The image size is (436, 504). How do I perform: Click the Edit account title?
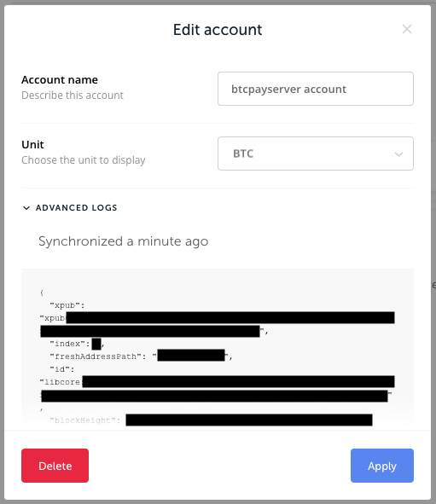tap(218, 30)
